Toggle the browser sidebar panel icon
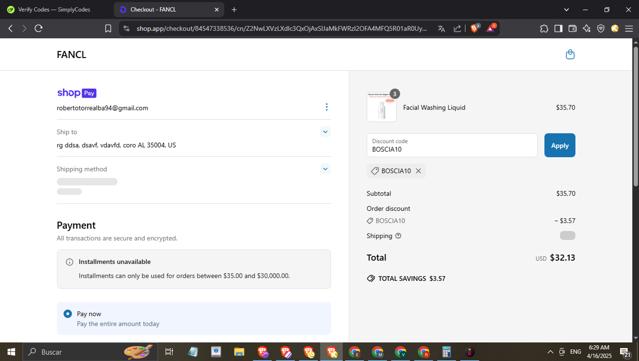 point(558,29)
